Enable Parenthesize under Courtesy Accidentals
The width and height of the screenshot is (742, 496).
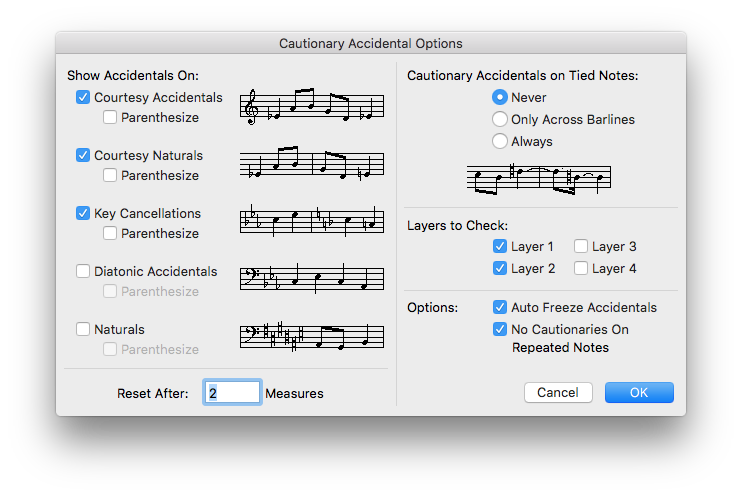pyautogui.click(x=110, y=117)
